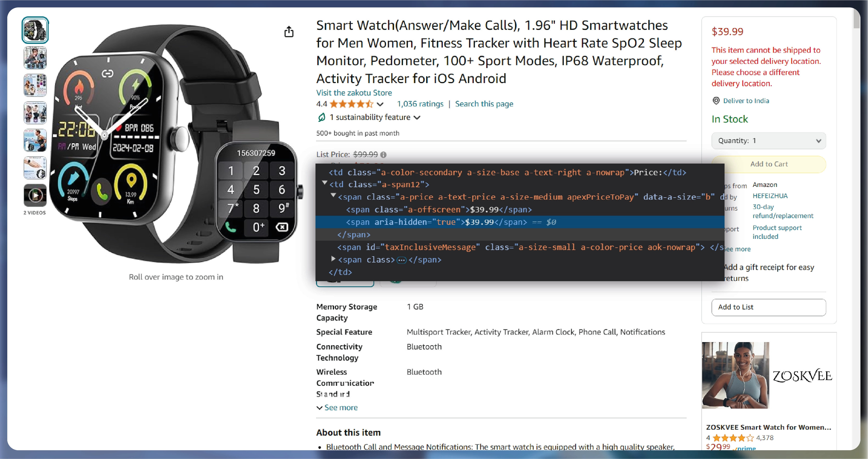868x459 pixels.
Task: Click the ellipsis in span class node
Action: click(x=401, y=260)
